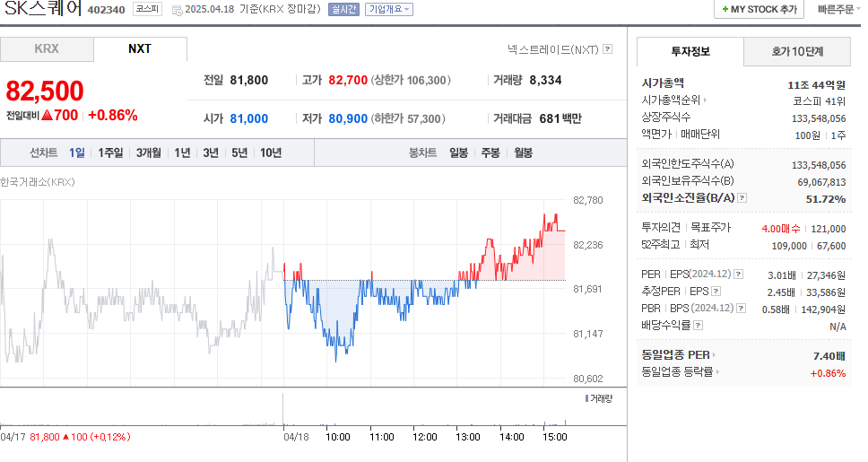Show 1년 line chart

coord(182,153)
